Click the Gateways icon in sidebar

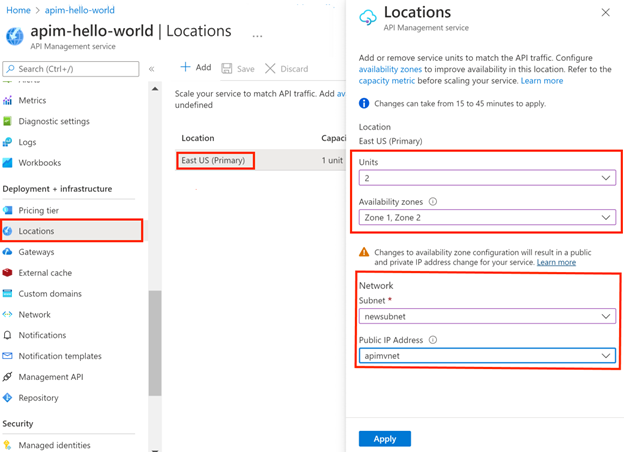8,252
